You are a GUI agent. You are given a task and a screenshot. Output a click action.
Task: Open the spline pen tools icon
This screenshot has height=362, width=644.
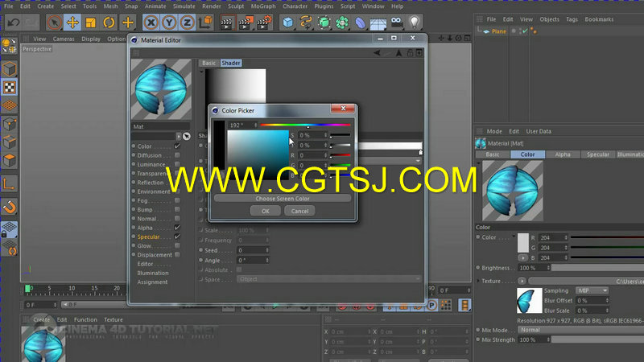pyautogui.click(x=306, y=23)
